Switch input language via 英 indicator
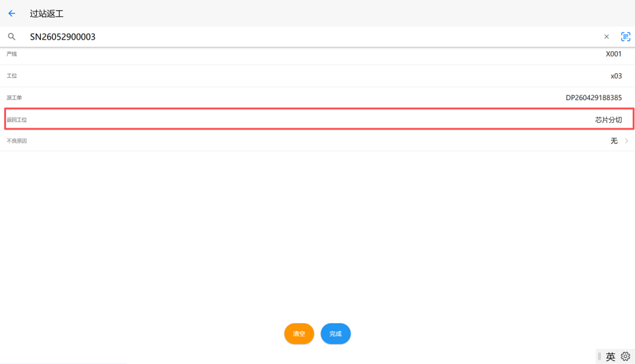Screen dimensions: 635x364 pyautogui.click(x=610, y=357)
